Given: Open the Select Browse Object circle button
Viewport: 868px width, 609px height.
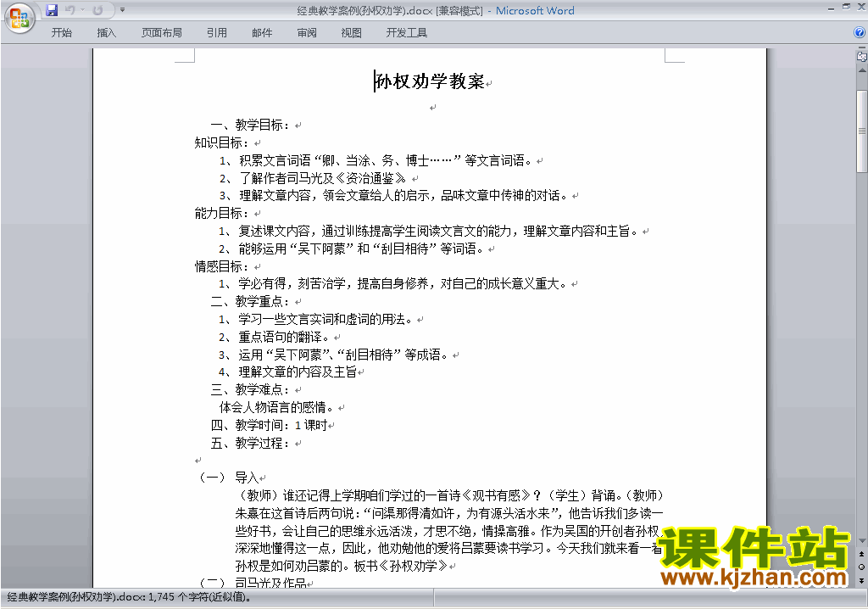Looking at the screenshot, I should tap(861, 567).
